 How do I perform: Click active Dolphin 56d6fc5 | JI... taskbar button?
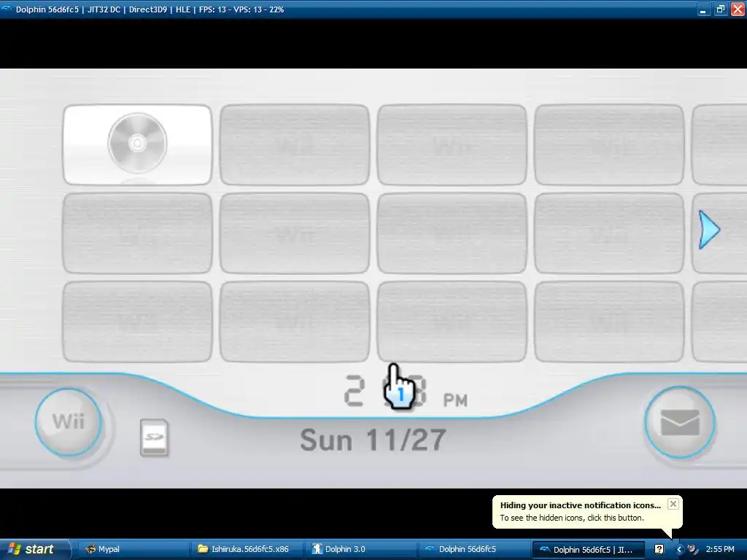click(587, 549)
